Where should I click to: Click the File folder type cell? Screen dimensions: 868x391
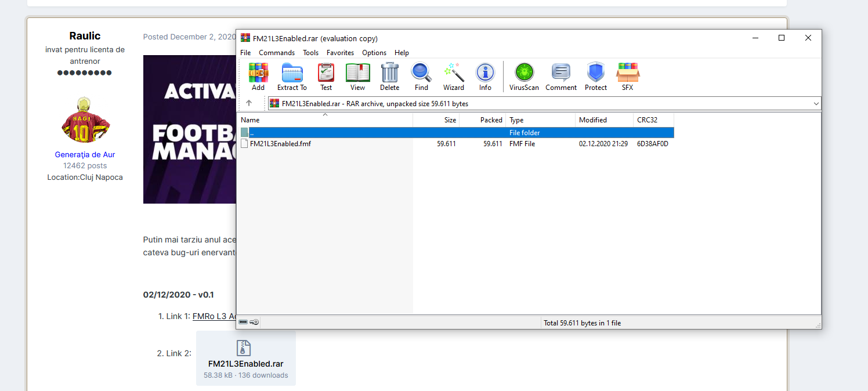tap(525, 133)
